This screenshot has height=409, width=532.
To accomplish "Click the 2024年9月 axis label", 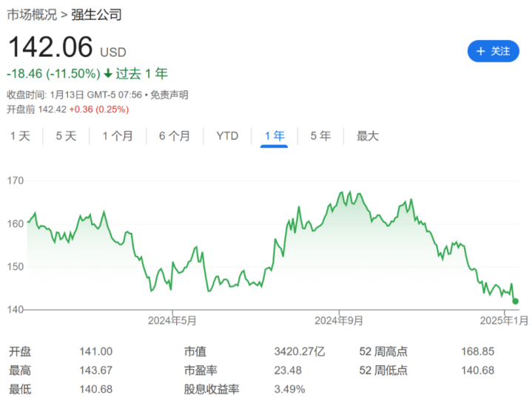I will pyautogui.click(x=339, y=320).
